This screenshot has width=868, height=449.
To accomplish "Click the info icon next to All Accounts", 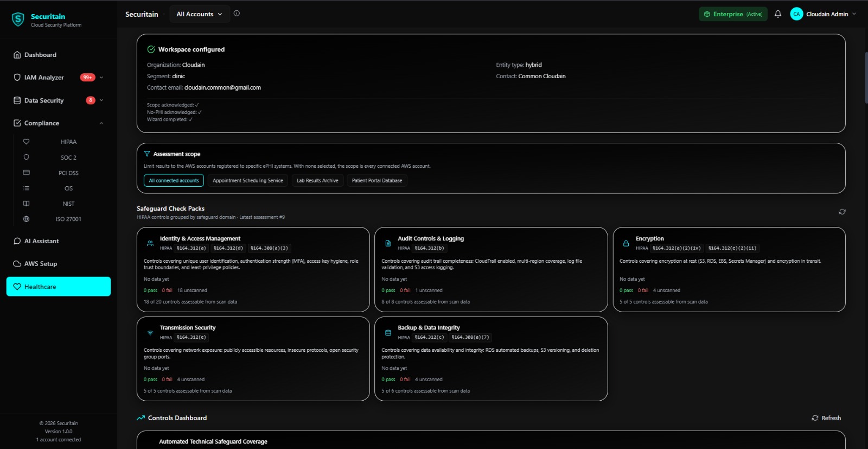I will (237, 14).
